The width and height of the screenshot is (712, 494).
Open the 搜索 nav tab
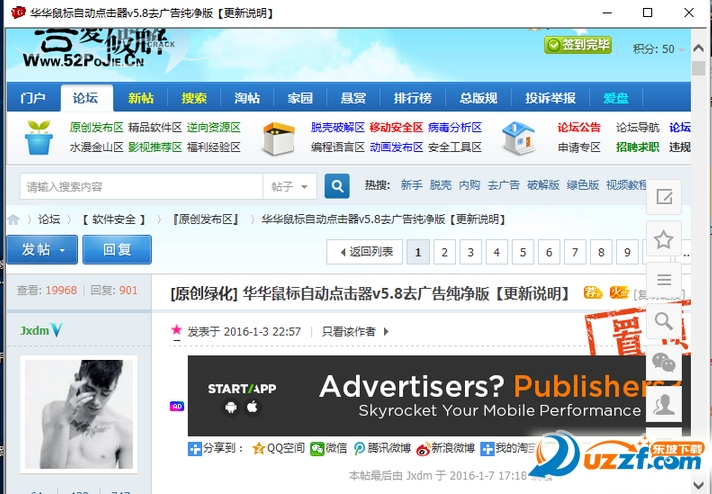point(194,98)
